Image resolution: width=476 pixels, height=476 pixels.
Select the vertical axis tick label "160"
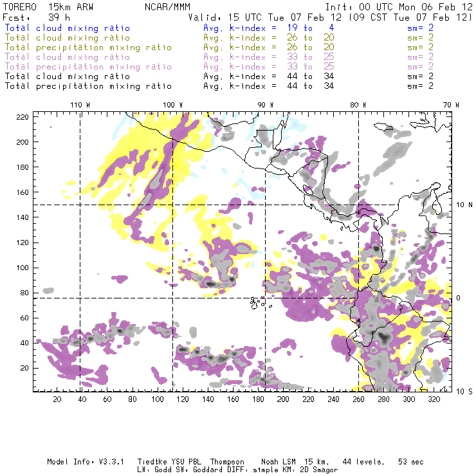(x=23, y=192)
